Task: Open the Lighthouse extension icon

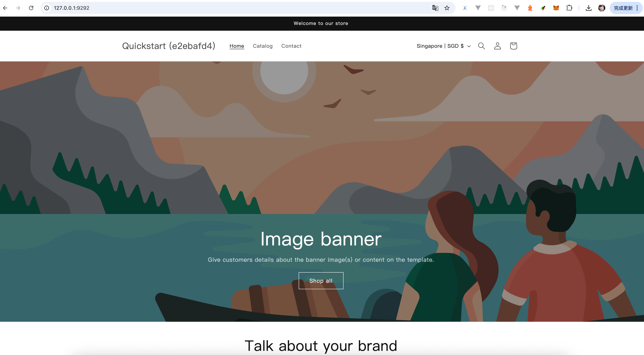Action: coord(530,8)
